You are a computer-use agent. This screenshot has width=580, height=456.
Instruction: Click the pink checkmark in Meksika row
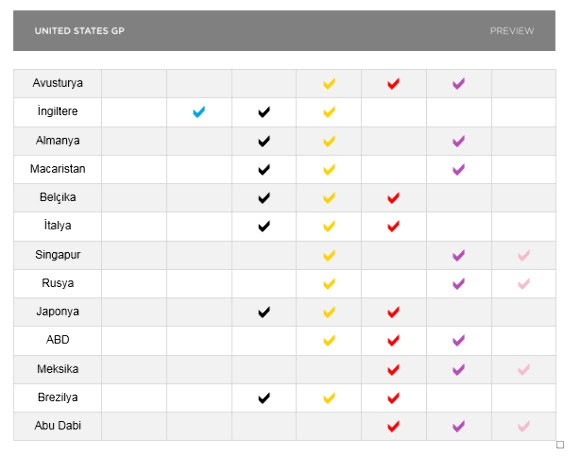(x=524, y=369)
